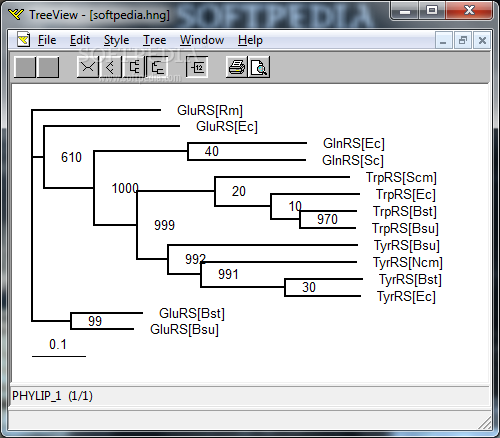Click the TrpRS[Scm] leaf label
Image resolution: width=500 pixels, height=438 pixels.
click(x=401, y=178)
